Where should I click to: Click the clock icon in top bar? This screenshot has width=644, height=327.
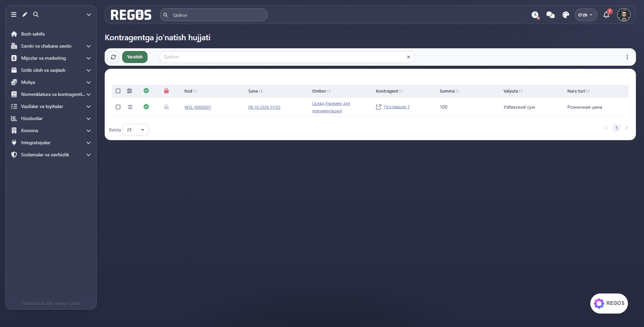point(535,15)
